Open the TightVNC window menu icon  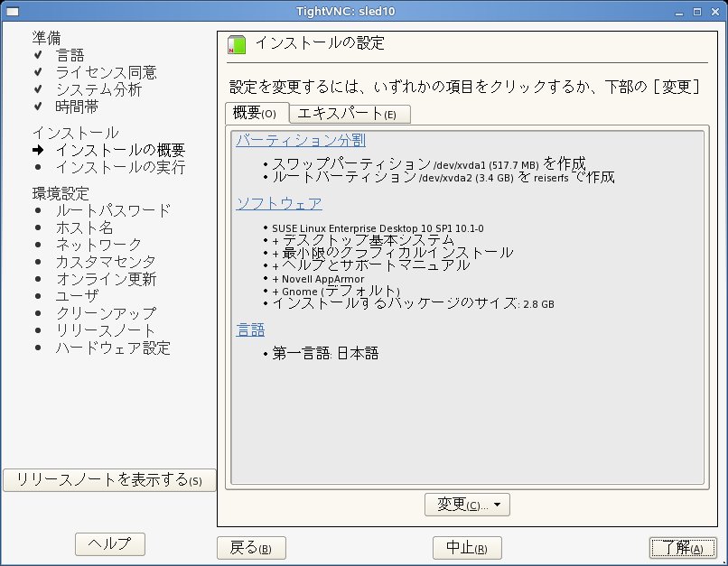coord(13,12)
